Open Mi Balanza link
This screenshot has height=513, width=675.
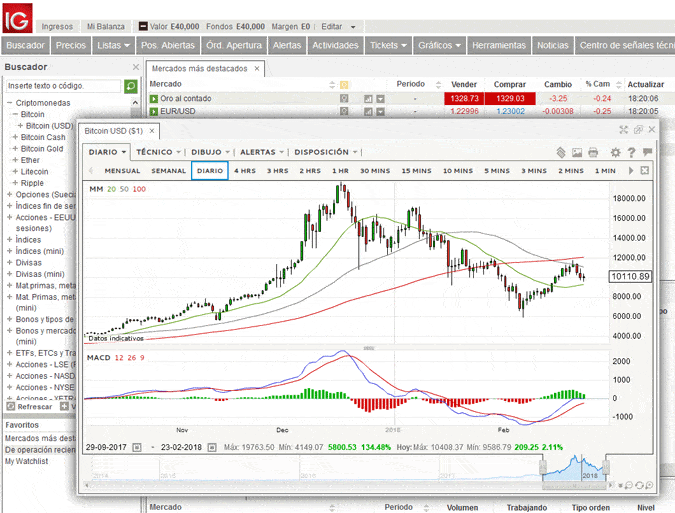click(106, 27)
